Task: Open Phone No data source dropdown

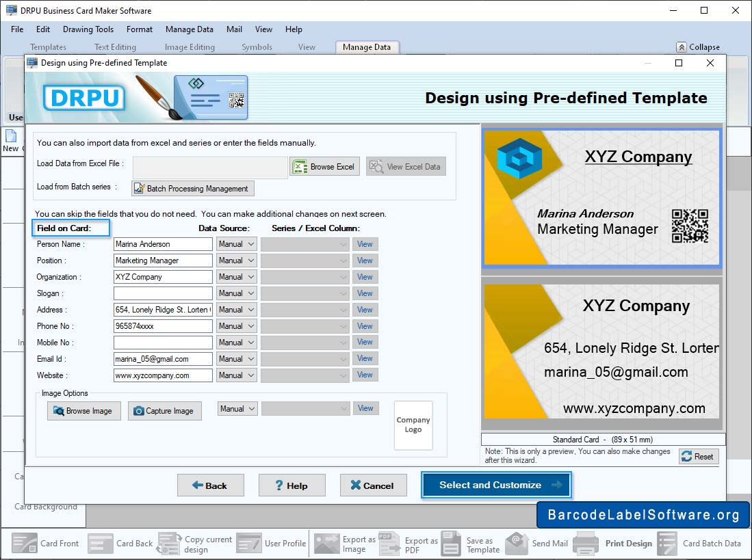Action: coord(237,325)
